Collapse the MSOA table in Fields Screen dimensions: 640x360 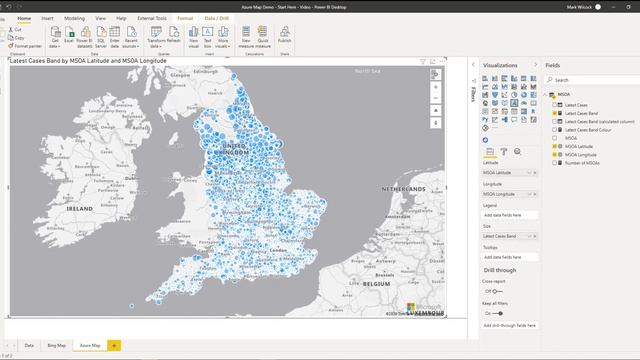pos(545,95)
